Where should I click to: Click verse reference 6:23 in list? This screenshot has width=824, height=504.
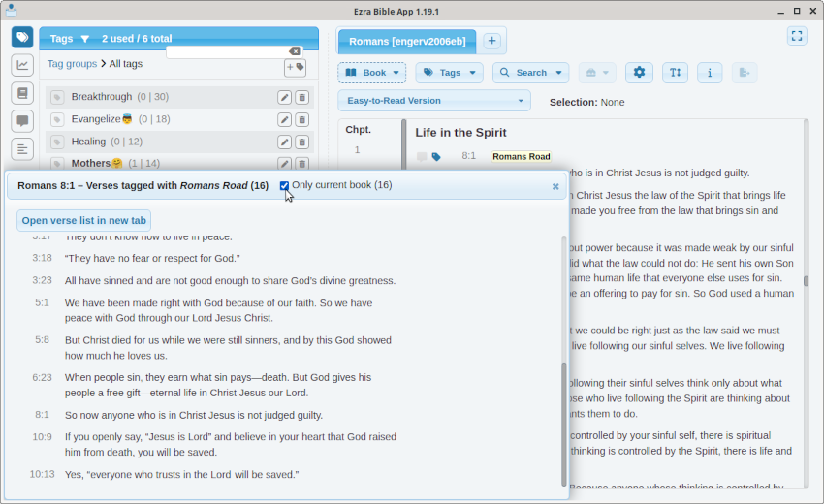tap(42, 377)
